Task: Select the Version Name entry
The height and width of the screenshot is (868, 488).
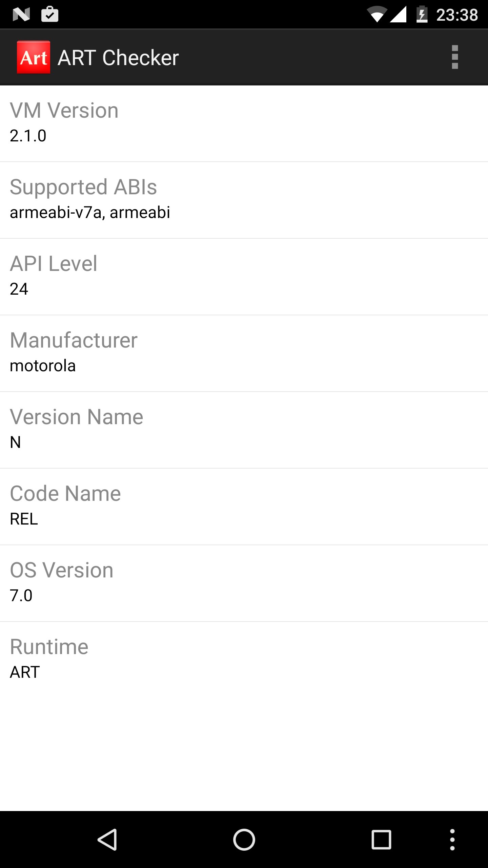Action: [x=244, y=430]
